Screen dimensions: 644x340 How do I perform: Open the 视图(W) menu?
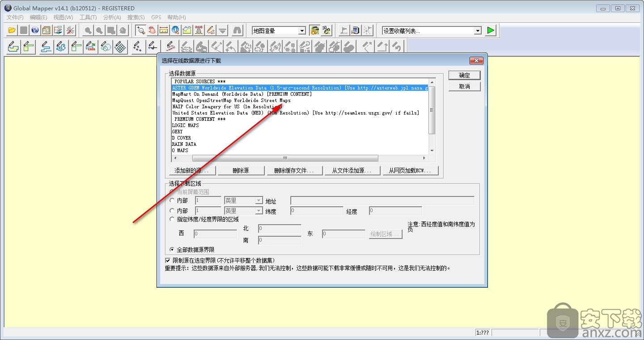tap(63, 17)
